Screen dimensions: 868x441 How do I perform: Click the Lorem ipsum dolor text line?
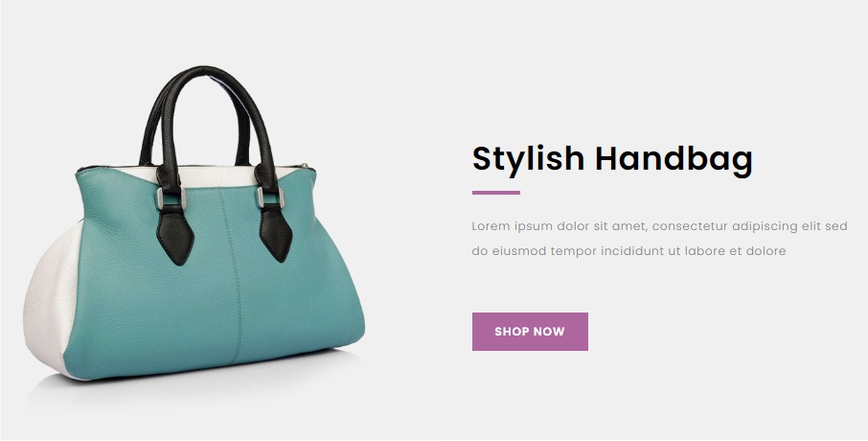659,226
